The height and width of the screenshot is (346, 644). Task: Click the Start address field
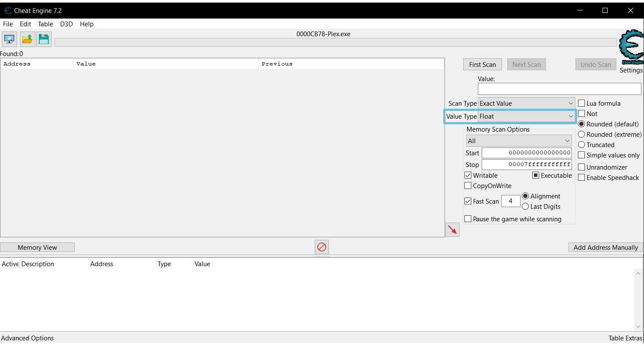527,153
